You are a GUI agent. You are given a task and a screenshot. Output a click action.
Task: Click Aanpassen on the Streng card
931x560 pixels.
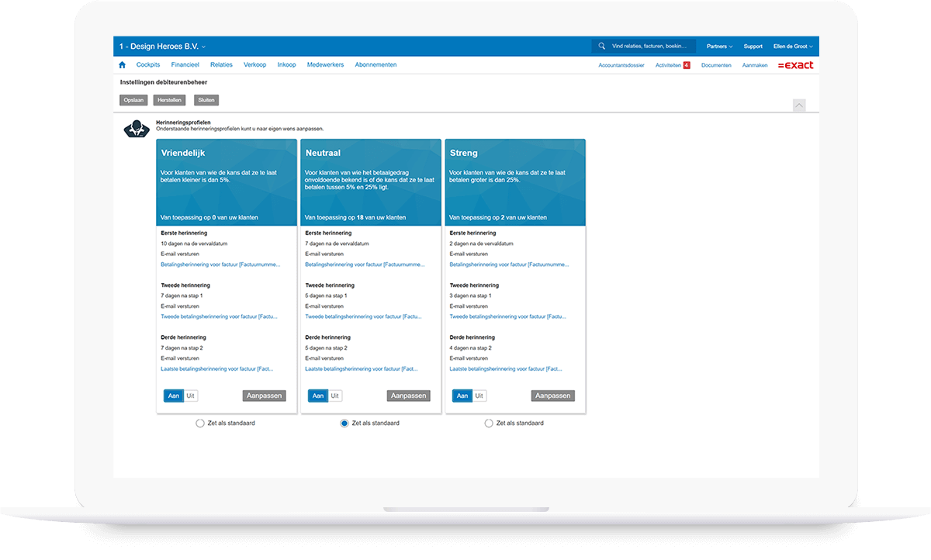coord(553,396)
